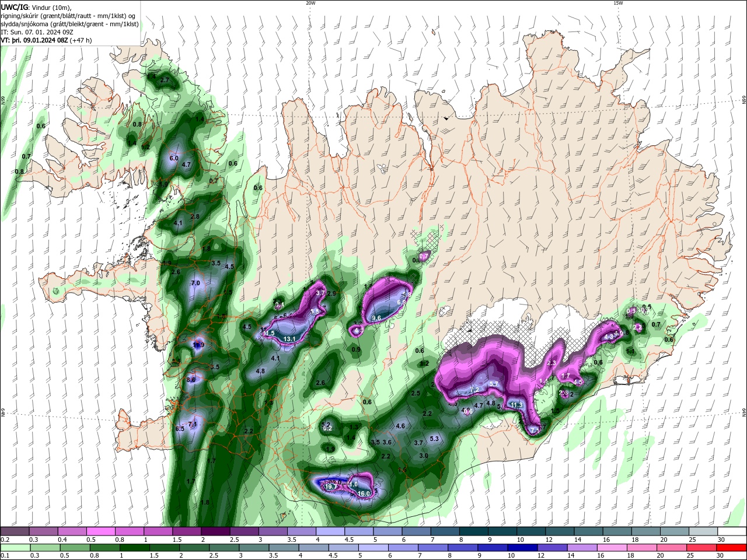Click the 'IT: Sun. 07. 01. 2024 09Z' line
The height and width of the screenshot is (560, 747).
38,32
